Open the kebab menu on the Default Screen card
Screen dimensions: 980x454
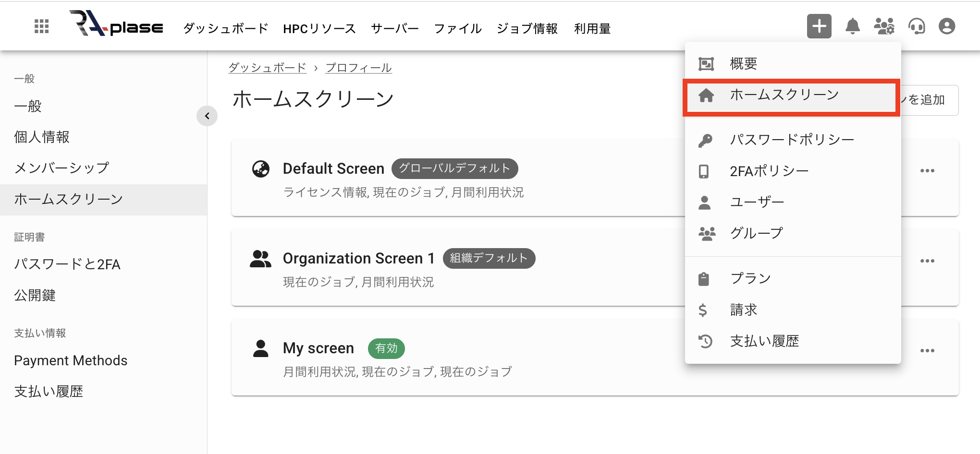928,170
